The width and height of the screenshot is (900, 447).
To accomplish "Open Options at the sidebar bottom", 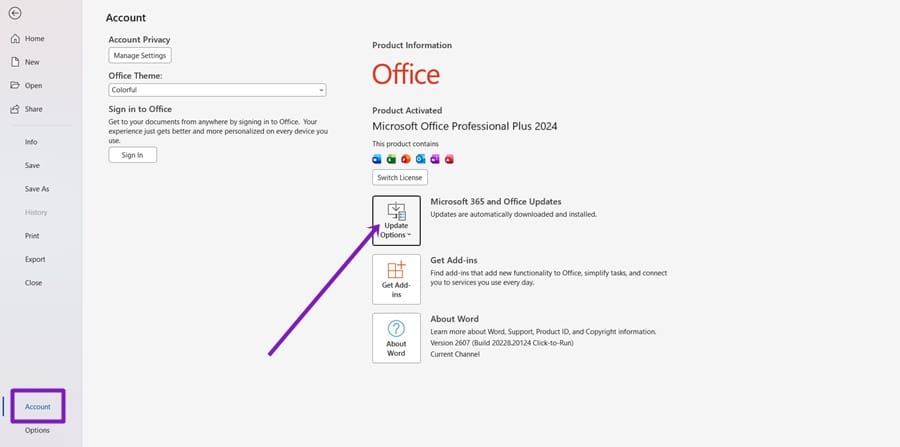I will pos(37,430).
